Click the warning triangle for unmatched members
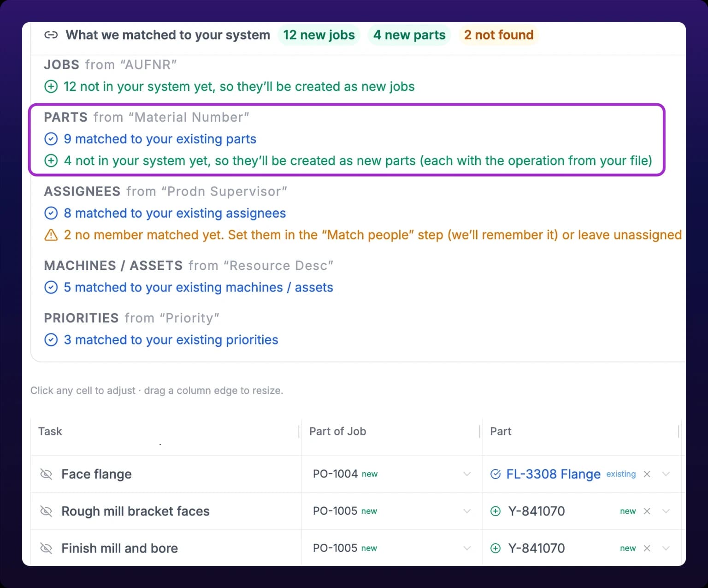The width and height of the screenshot is (708, 588). 51,235
